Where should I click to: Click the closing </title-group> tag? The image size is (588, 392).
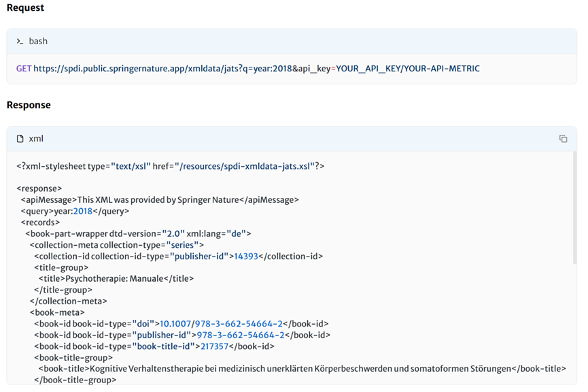click(x=63, y=290)
